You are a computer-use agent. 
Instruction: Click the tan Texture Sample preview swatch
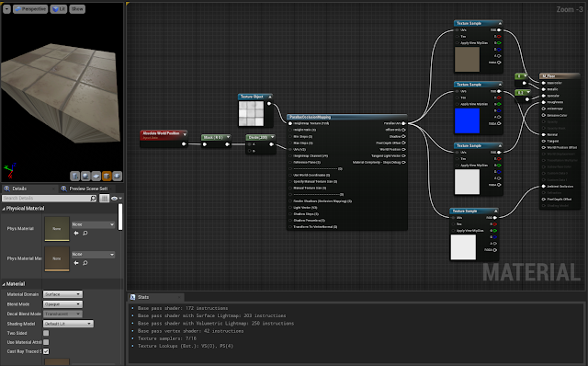[x=467, y=59]
